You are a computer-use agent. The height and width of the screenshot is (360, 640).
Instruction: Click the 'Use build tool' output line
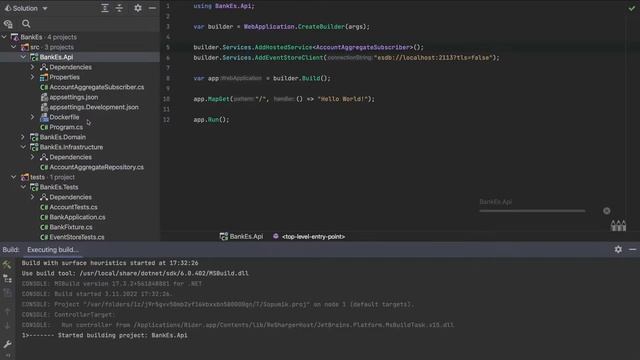click(135, 273)
